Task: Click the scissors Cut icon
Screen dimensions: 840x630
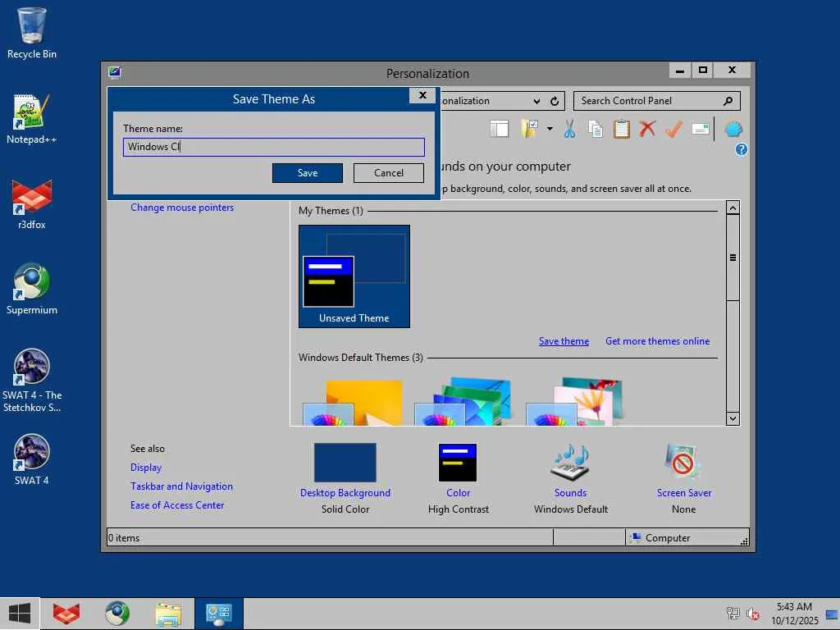Action: (569, 129)
